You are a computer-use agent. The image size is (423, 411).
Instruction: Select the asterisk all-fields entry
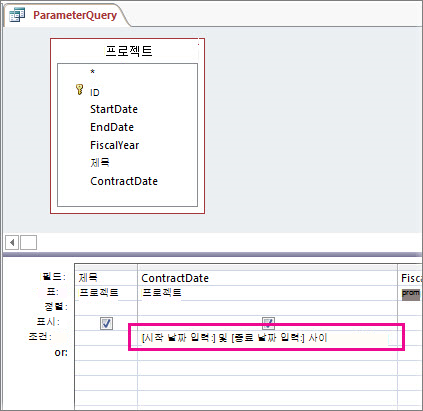[x=93, y=72]
